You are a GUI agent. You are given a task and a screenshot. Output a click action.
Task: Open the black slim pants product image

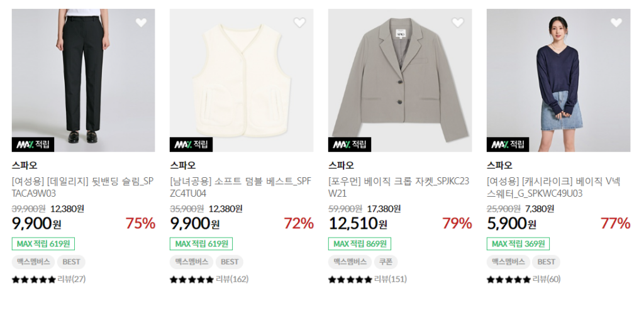pyautogui.click(x=83, y=75)
